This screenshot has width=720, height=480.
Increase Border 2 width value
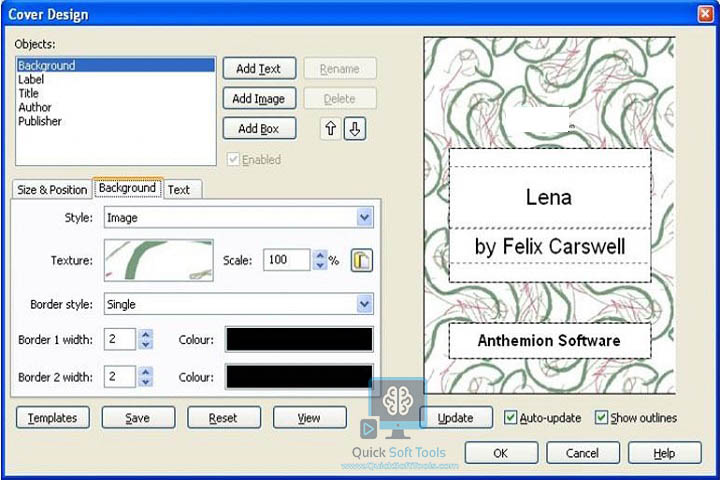click(146, 372)
